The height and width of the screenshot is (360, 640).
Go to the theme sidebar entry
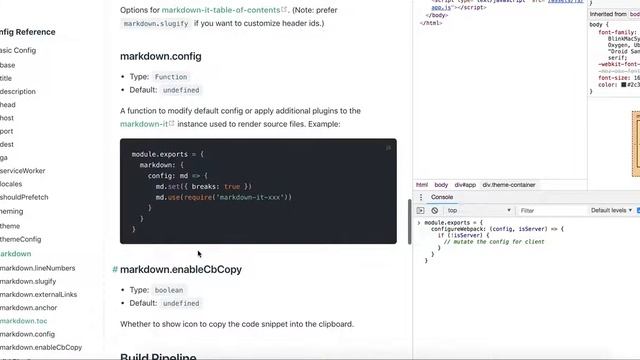(10, 226)
